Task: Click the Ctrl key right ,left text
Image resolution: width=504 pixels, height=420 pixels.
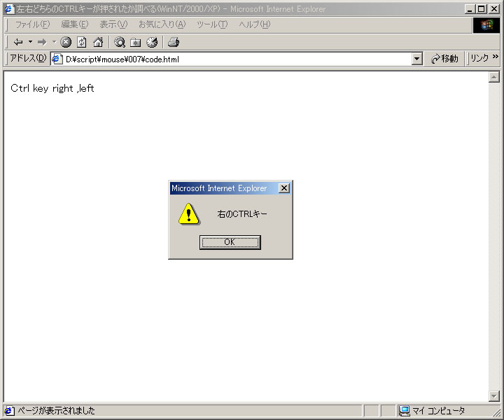Action: [x=52, y=88]
